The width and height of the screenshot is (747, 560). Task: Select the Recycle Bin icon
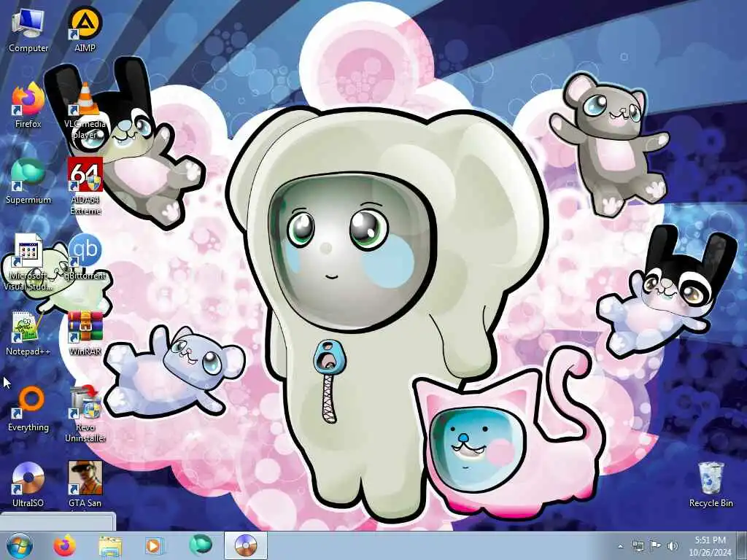(711, 484)
